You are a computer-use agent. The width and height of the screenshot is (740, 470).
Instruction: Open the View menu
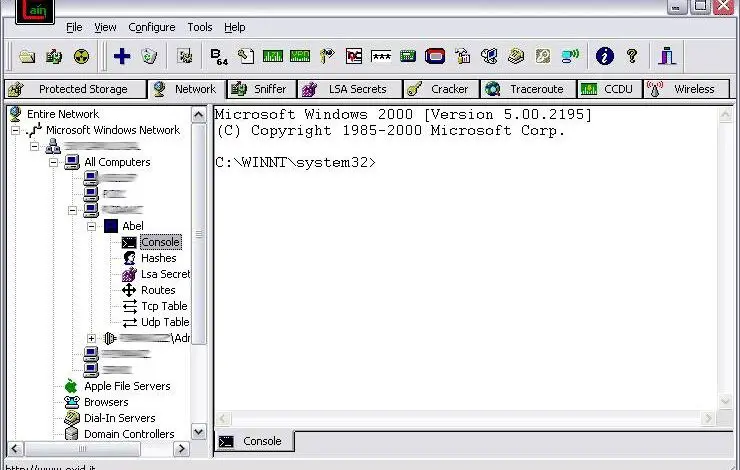coord(105,27)
